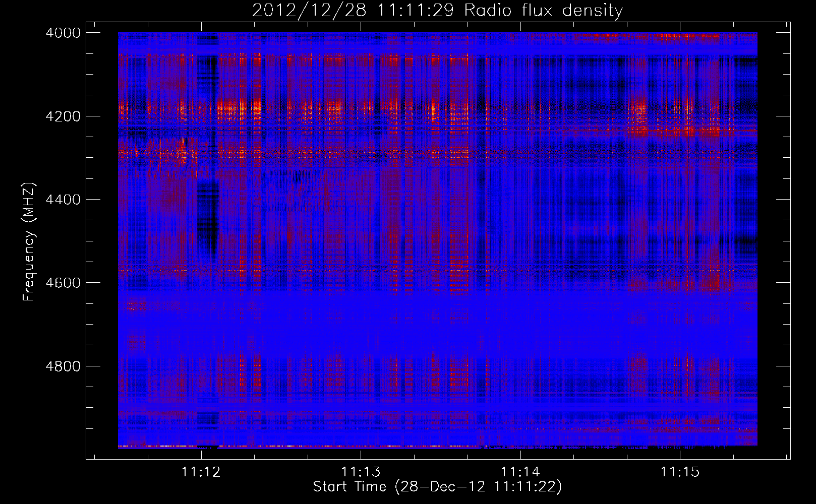Click the x-axis label 'Start Time (28-Dec-12 11:11:22)'
816x504 pixels.
[437, 487]
